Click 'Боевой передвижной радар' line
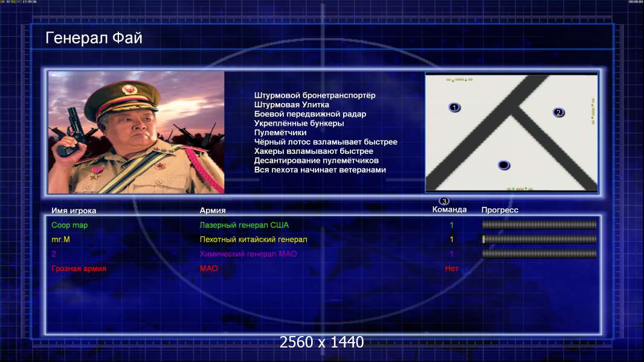Image resolution: width=644 pixels, height=362 pixels. pyautogui.click(x=310, y=114)
